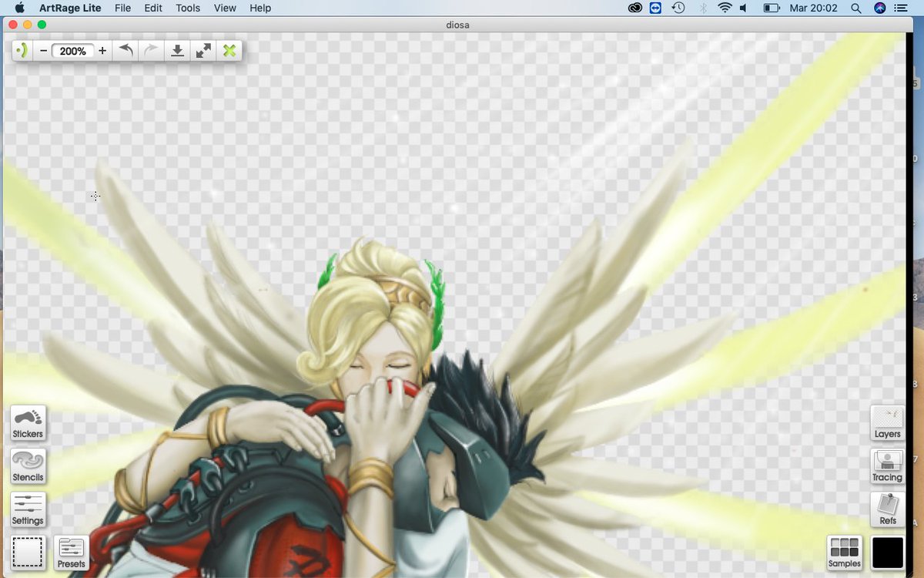Open the Help menu
924x578 pixels.
[x=260, y=8]
